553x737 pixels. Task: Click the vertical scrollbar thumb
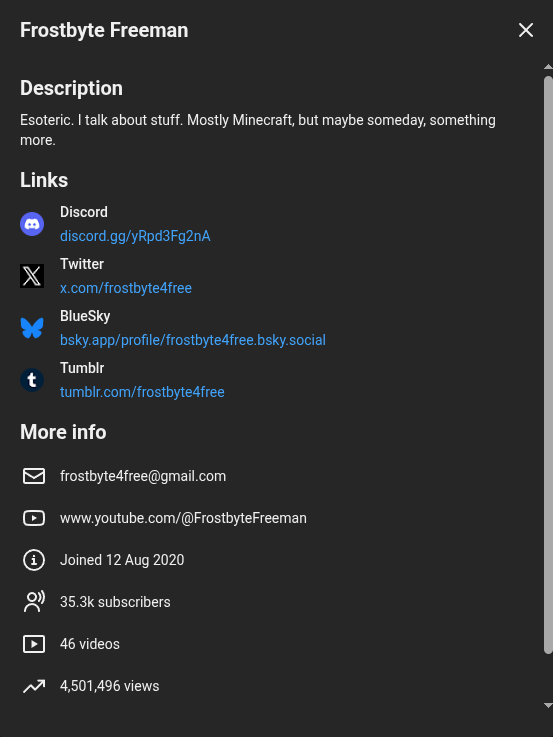548,365
